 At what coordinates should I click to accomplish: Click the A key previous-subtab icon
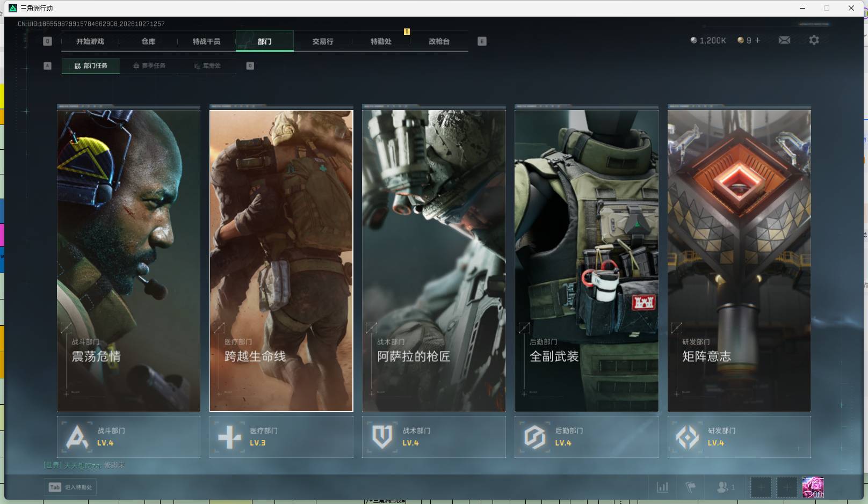coord(47,65)
